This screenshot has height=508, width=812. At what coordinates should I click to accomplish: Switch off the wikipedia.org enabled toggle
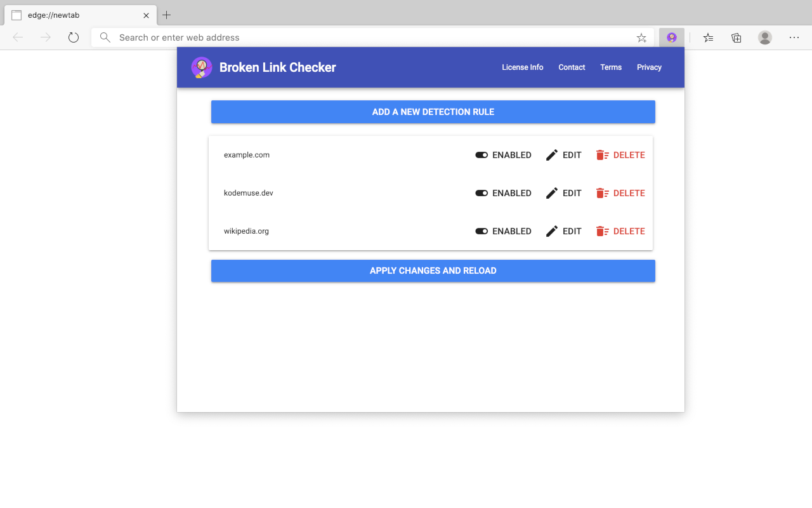click(x=481, y=231)
